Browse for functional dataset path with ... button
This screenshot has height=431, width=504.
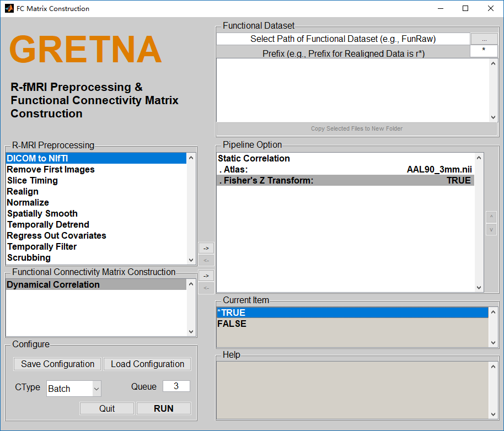click(x=484, y=39)
